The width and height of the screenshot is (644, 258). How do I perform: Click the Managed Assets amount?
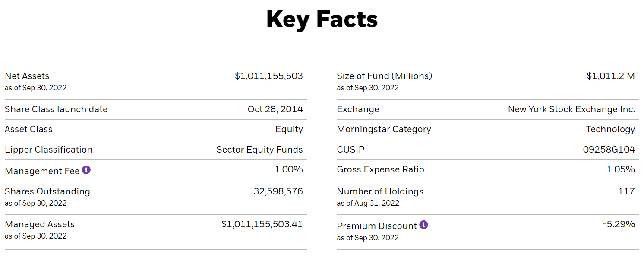262,224
